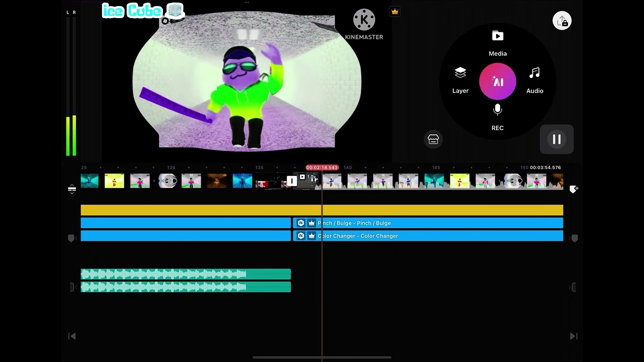Click the total duration 00:03:54.576

(x=545, y=167)
